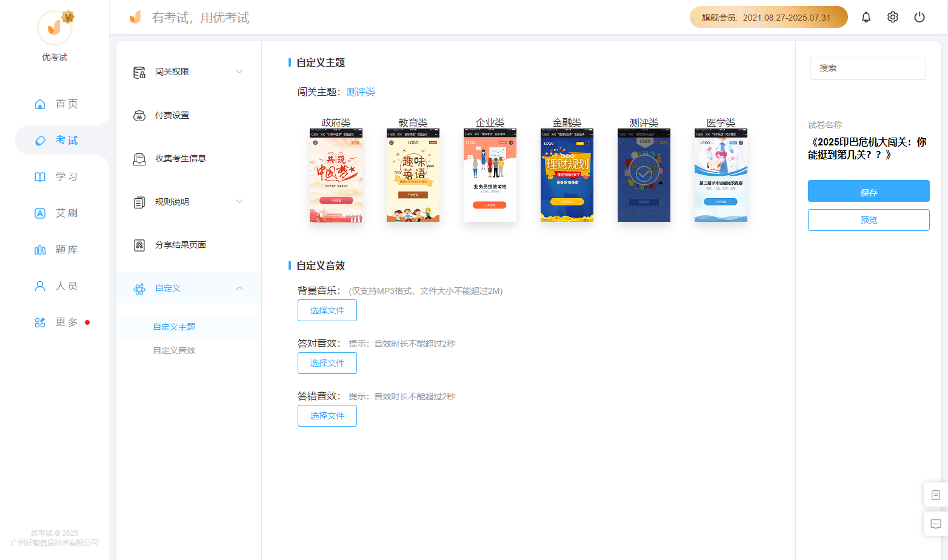
Task: Expand the 规则说明 chevron
Action: (239, 202)
